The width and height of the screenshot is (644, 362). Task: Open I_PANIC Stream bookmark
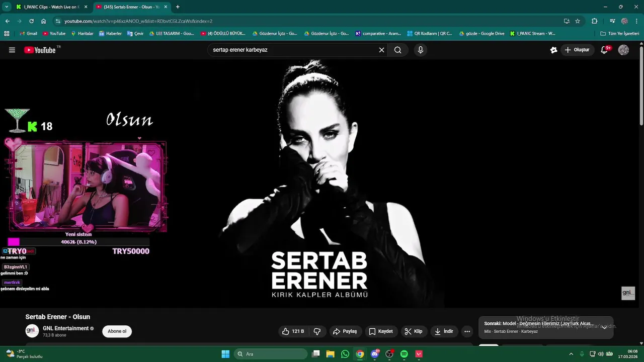tap(533, 34)
